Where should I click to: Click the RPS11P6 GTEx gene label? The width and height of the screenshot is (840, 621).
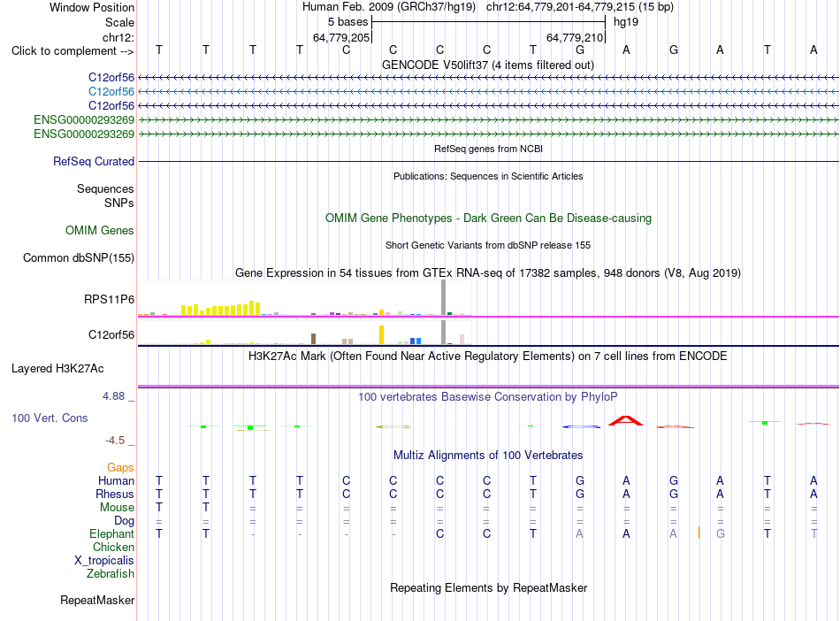click(110, 299)
